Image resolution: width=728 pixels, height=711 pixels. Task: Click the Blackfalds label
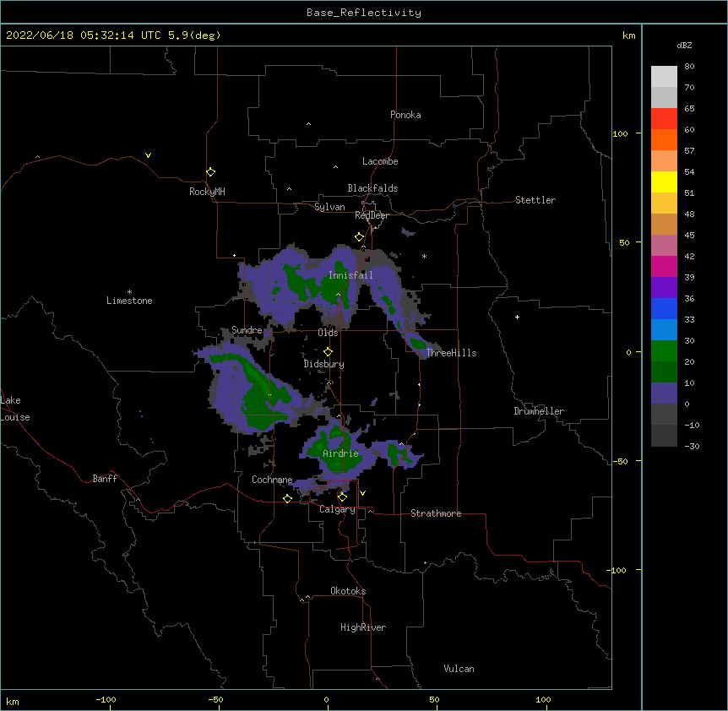point(372,188)
